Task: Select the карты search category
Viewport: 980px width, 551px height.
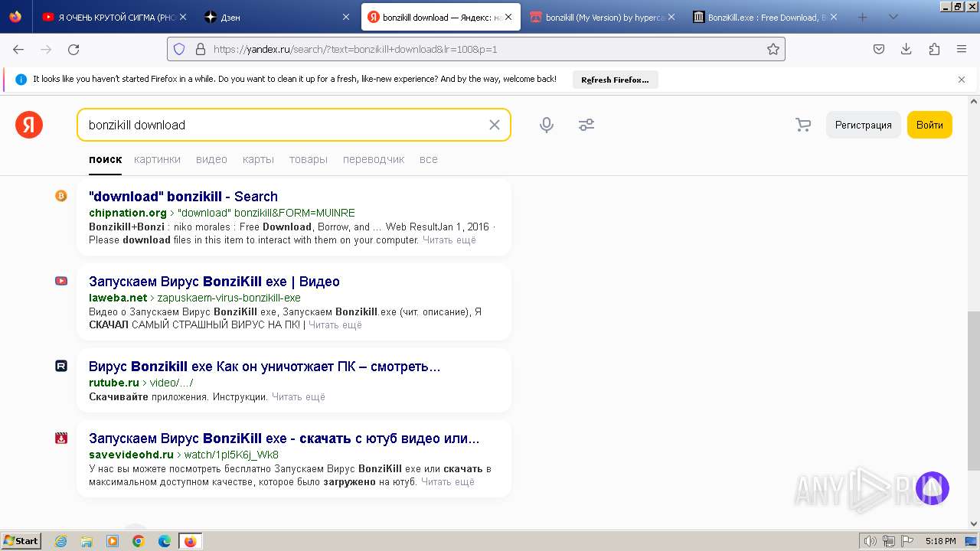Action: 258,159
